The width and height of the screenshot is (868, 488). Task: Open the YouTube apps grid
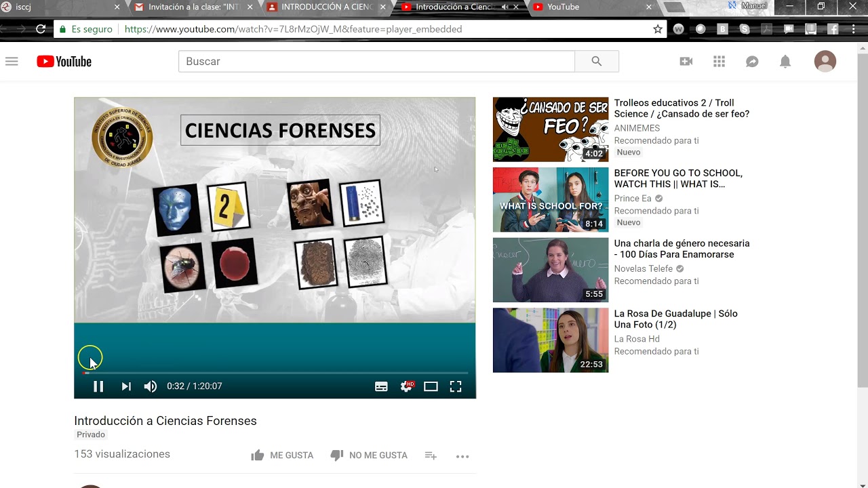(719, 62)
